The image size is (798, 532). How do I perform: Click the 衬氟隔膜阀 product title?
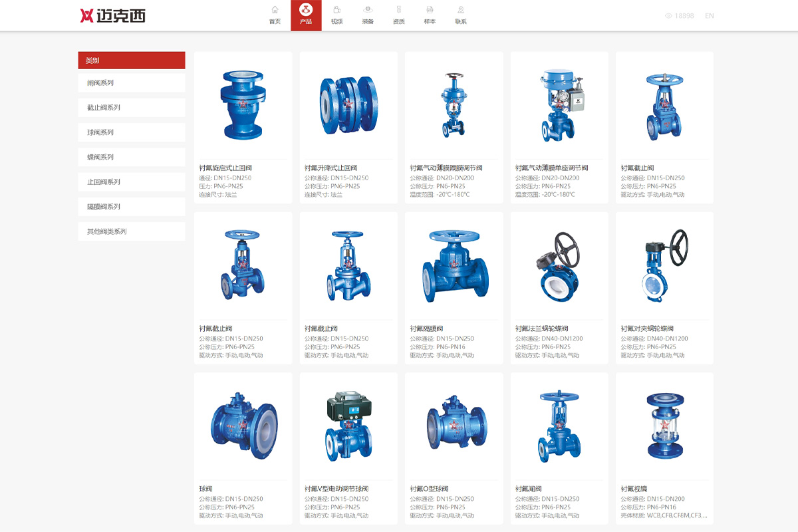point(427,329)
